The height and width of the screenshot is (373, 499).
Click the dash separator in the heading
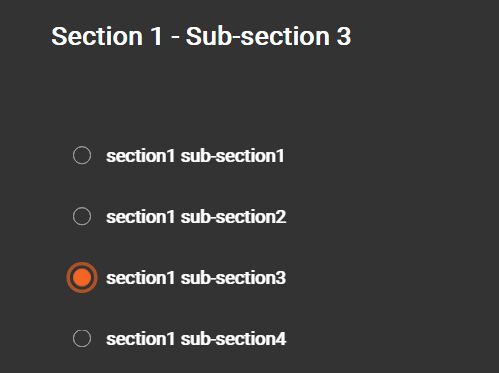click(175, 37)
